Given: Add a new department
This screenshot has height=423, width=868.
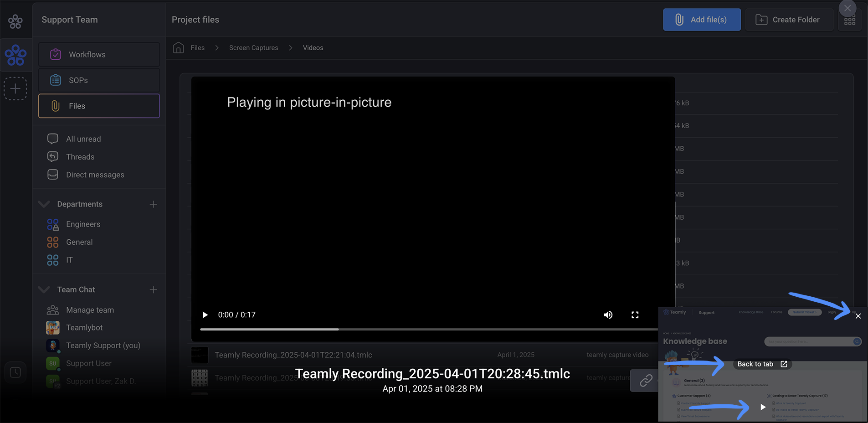Looking at the screenshot, I should tap(153, 204).
